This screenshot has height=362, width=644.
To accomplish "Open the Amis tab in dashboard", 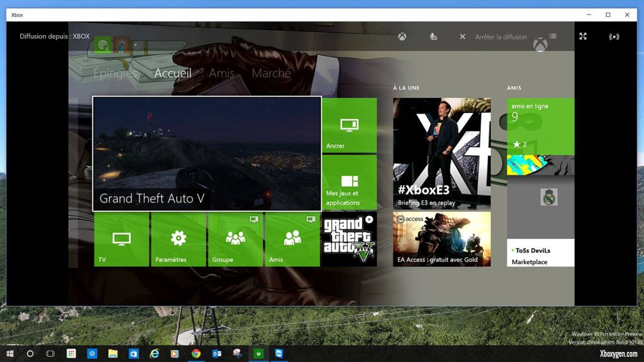I will click(x=222, y=73).
